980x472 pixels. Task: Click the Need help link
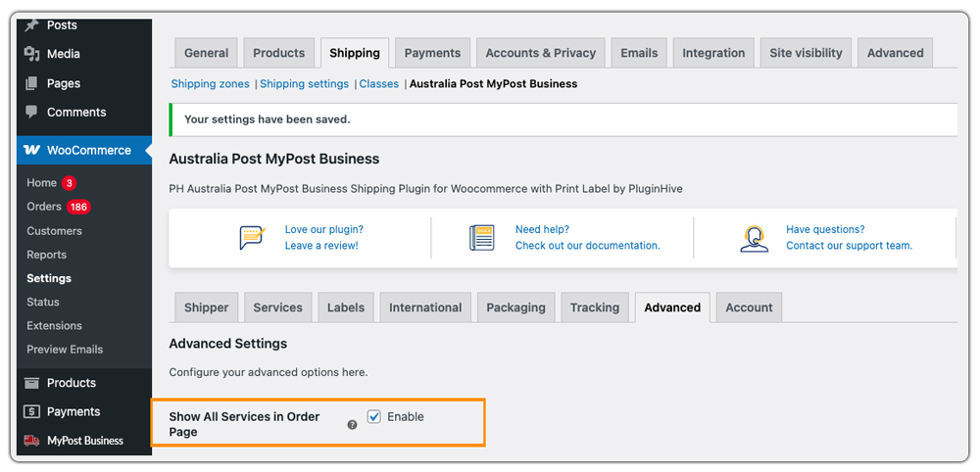click(x=543, y=230)
